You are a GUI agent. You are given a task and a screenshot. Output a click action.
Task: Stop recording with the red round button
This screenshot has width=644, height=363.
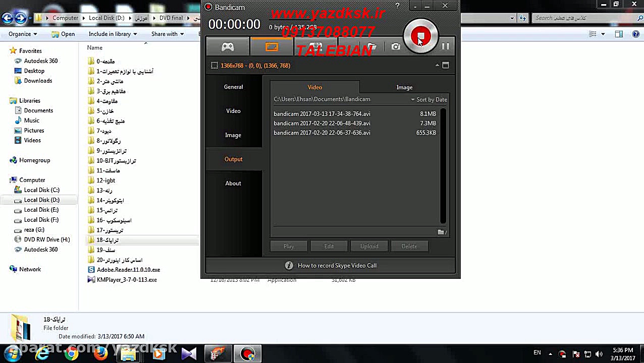coord(420,36)
